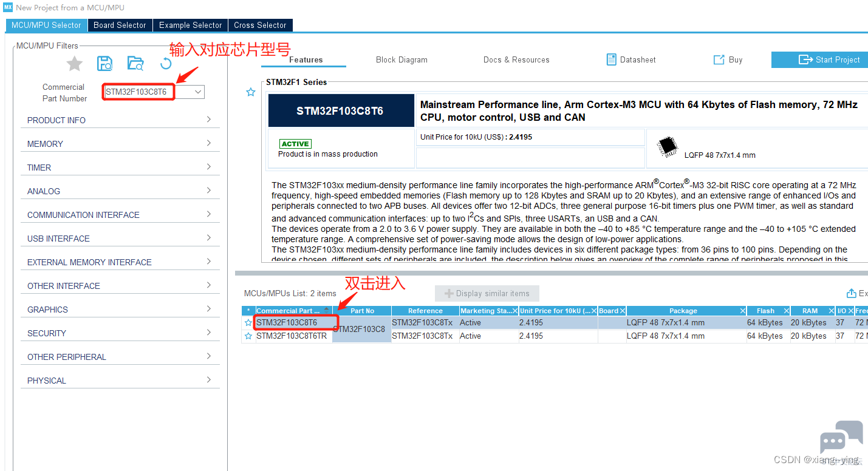The image size is (868, 471).
Task: Expand the OTHER INTERFACE filter section
Action: [120, 286]
